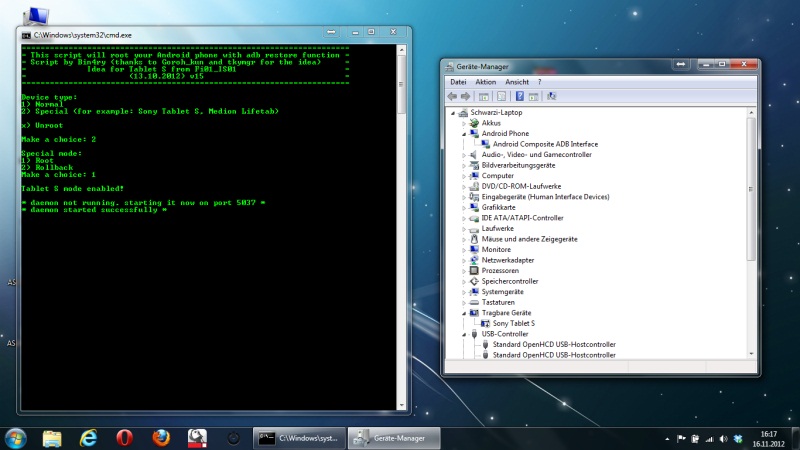Launch Opera browser from taskbar
The width and height of the screenshot is (800, 450).
124,439
